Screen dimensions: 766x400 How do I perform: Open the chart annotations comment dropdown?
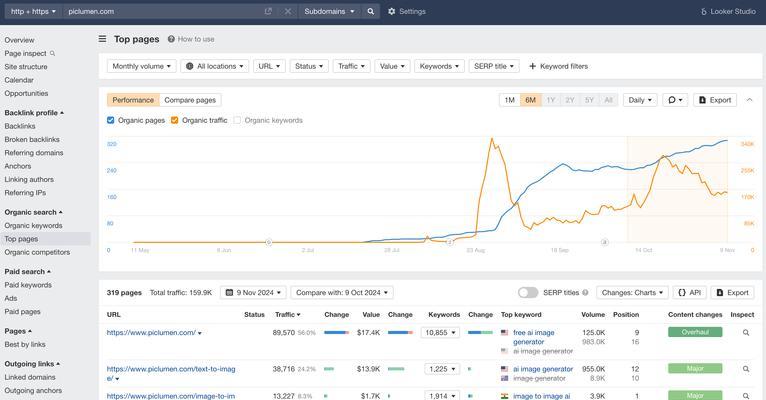click(x=675, y=100)
